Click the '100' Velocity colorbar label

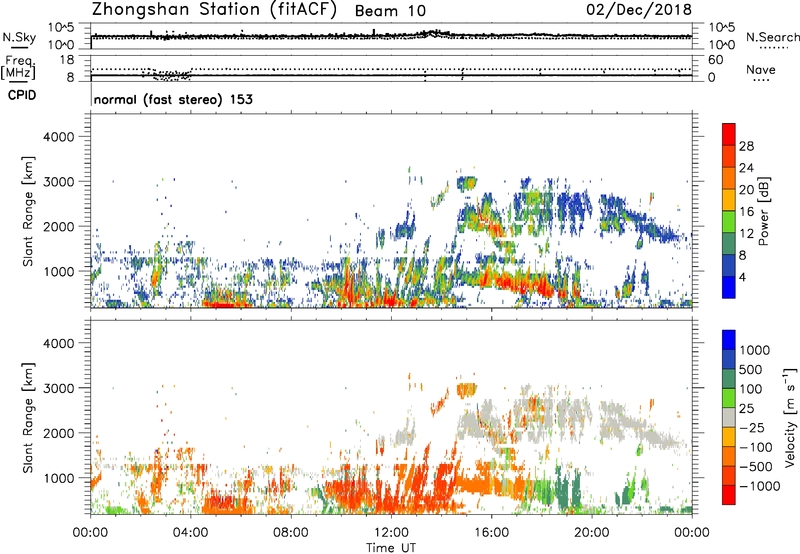click(x=750, y=389)
